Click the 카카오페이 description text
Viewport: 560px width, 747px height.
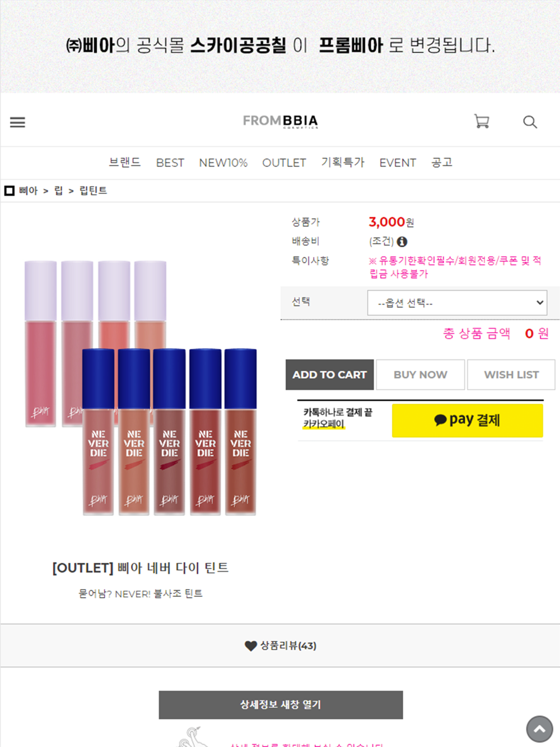[338, 418]
